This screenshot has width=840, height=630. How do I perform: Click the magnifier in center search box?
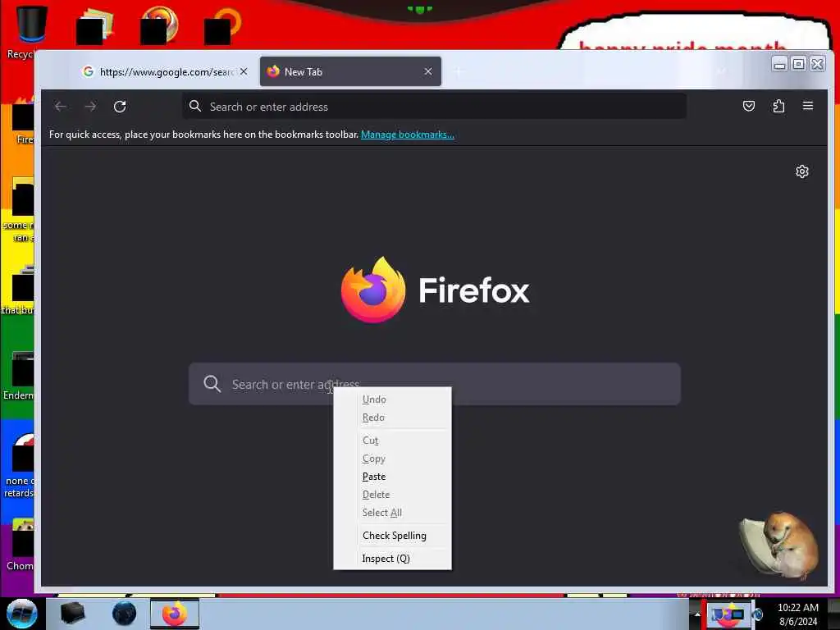[x=212, y=384]
